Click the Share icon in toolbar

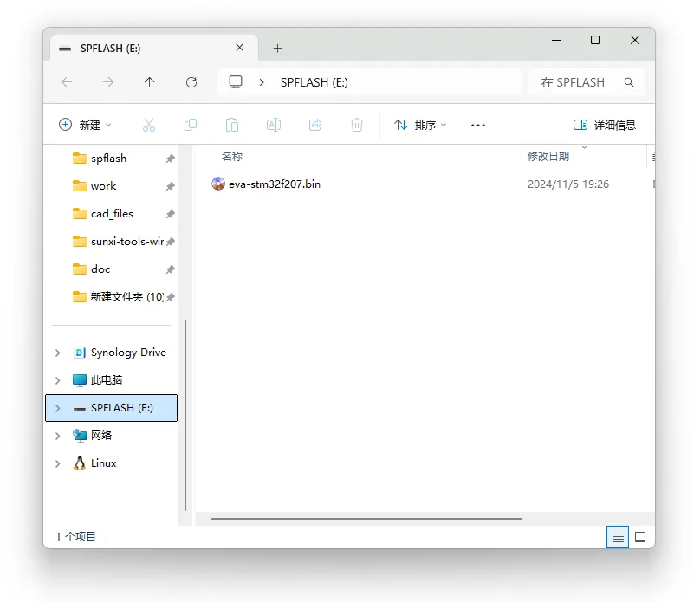click(315, 125)
